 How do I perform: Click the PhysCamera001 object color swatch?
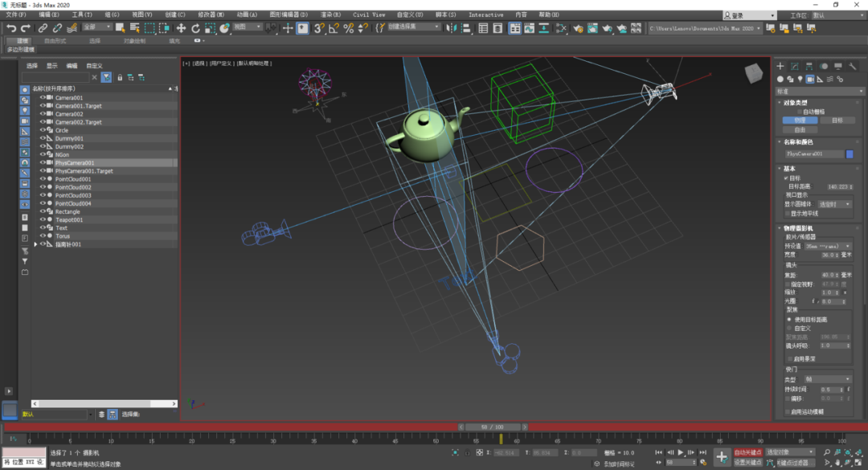[850, 154]
